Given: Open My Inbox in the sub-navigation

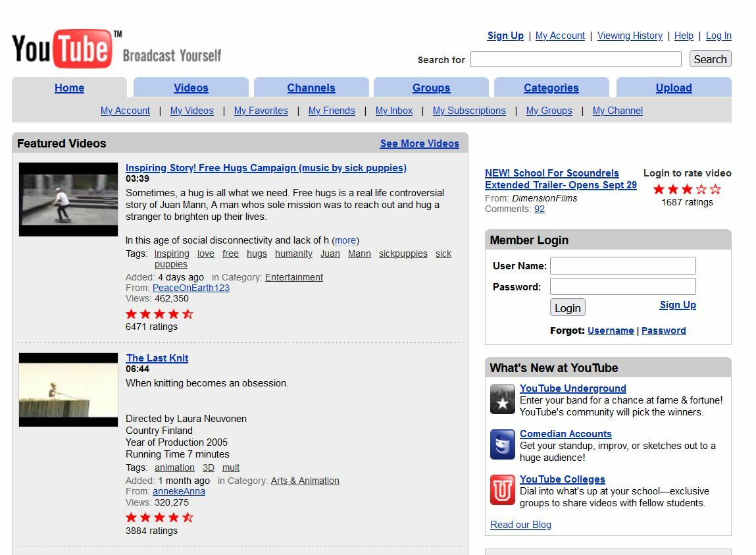Looking at the screenshot, I should point(394,111).
